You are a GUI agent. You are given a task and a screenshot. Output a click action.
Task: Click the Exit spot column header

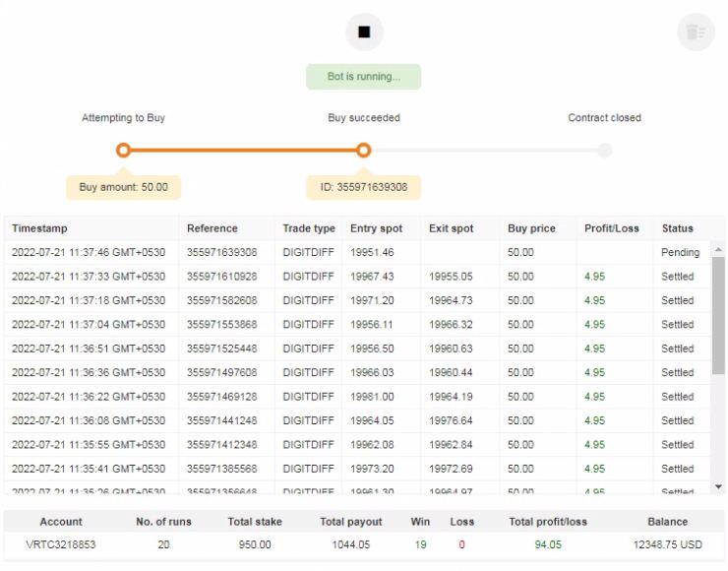tap(451, 228)
